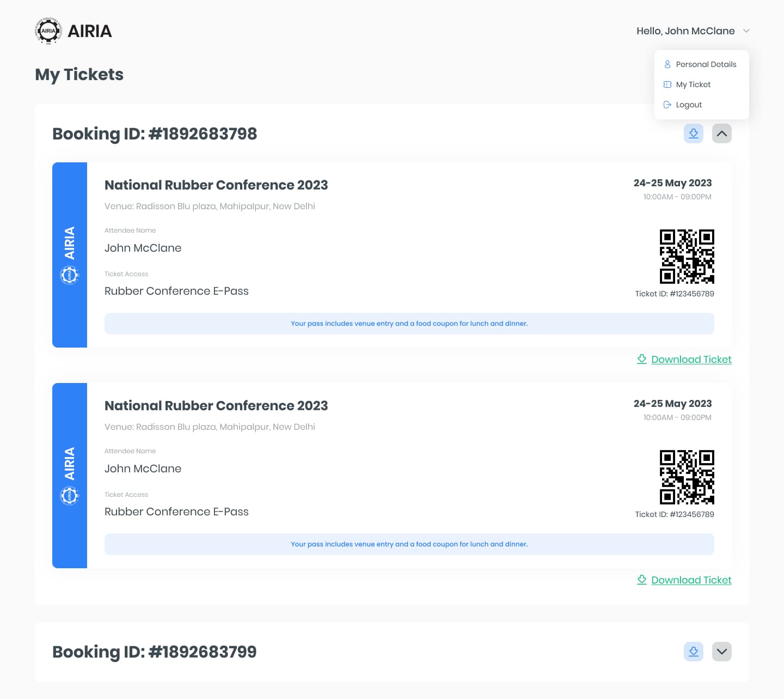The width and height of the screenshot is (784, 699).
Task: Click the blue AIRIA stub on first ticket
Action: (x=70, y=255)
